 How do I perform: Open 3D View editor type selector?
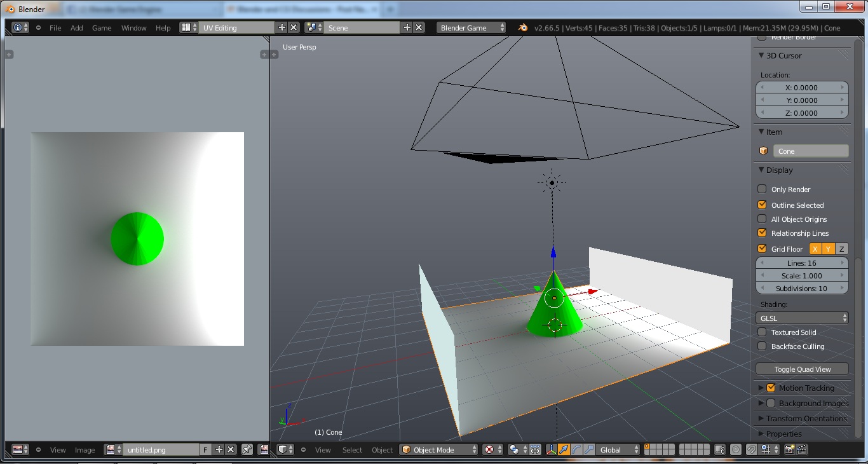click(286, 449)
